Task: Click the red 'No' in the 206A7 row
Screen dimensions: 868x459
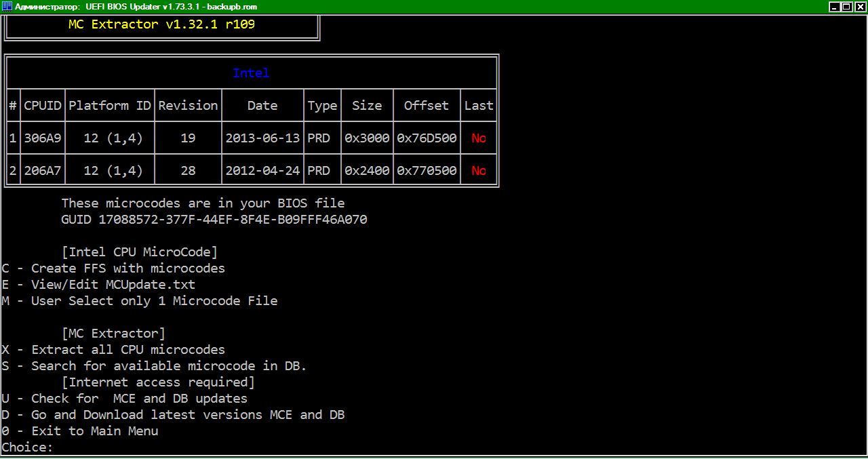Action: (x=479, y=171)
